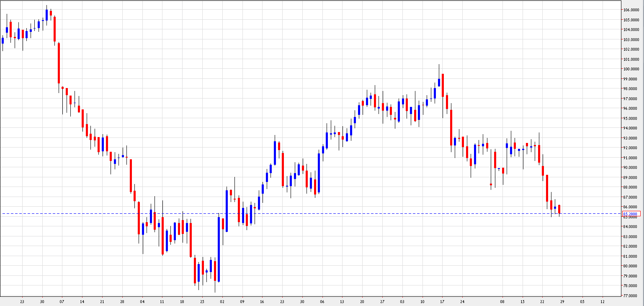This screenshot has width=644, height=306.
Task: Click the 18 date axis label
Action: click(x=182, y=301)
